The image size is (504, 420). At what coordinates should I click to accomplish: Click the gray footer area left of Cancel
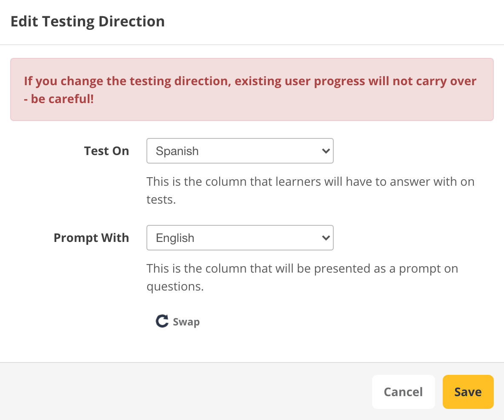[x=183, y=392]
